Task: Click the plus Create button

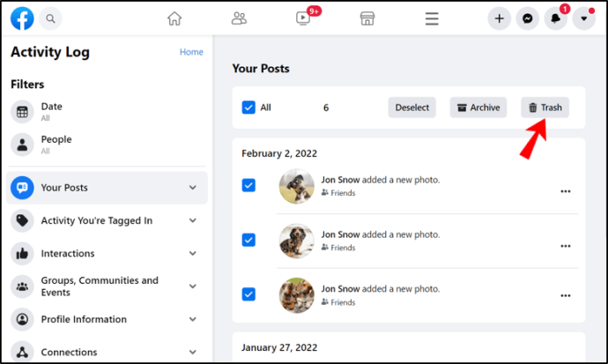Action: point(500,19)
